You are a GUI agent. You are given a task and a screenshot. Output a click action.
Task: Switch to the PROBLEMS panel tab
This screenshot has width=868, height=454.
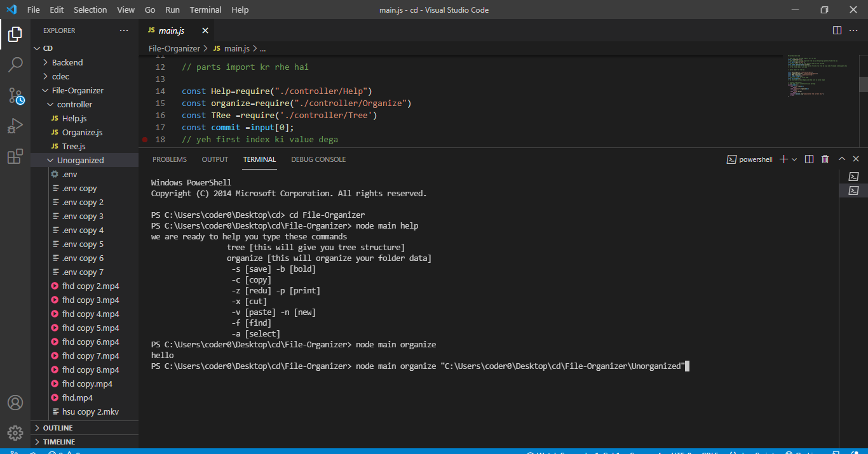[x=170, y=159]
